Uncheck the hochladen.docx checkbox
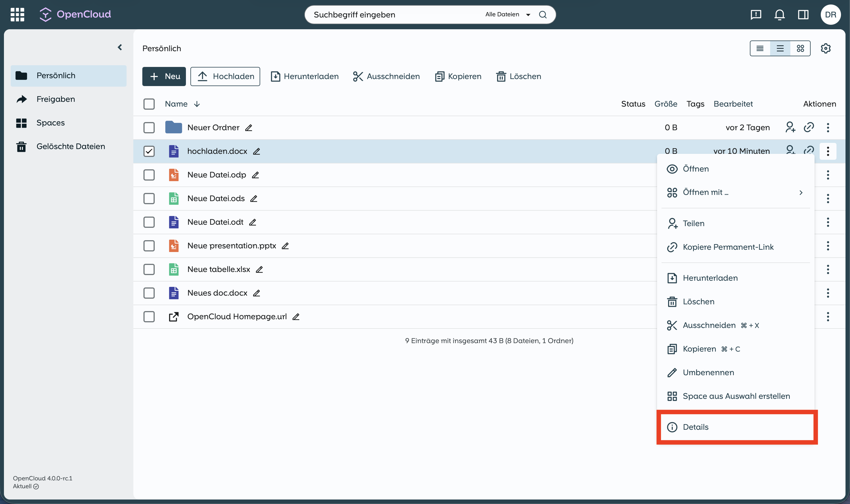Screen dimensions: 850x504 click(149, 151)
